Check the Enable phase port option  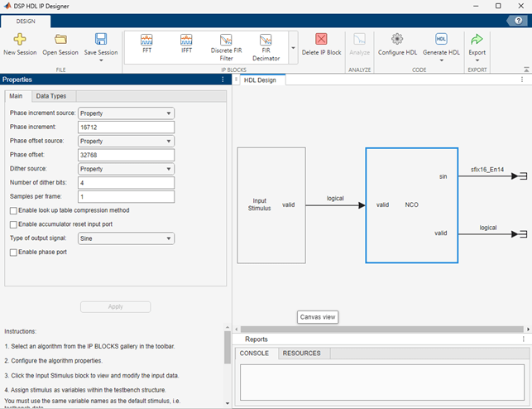click(x=13, y=252)
